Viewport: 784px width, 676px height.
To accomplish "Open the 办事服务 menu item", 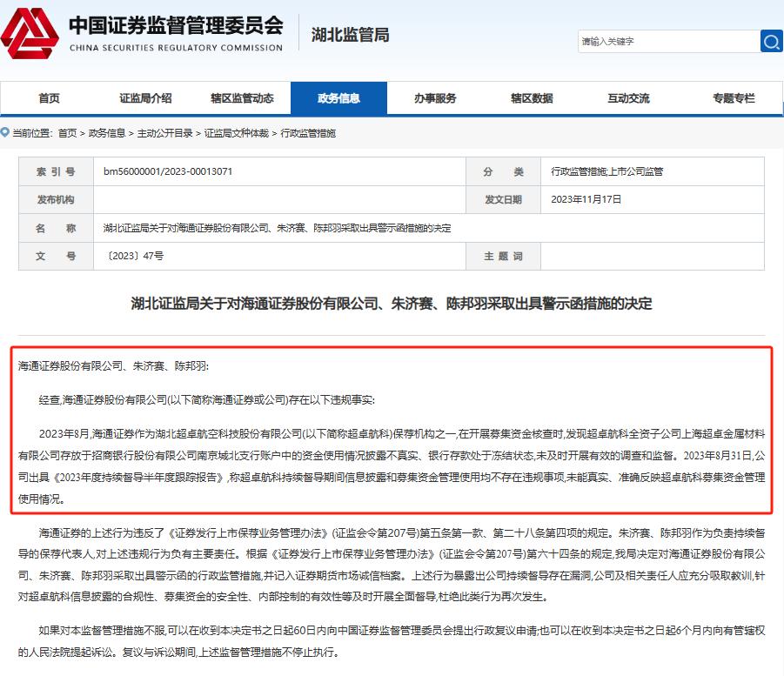I will [435, 98].
